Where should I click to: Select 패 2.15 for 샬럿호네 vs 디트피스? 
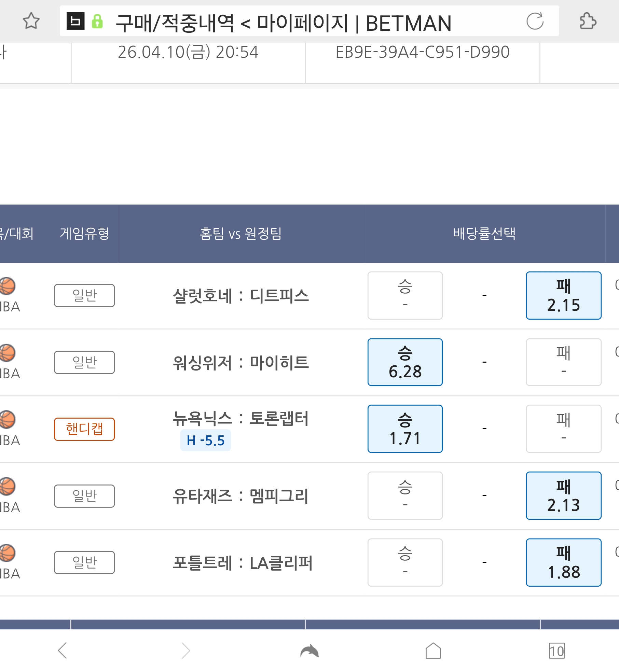[564, 295]
